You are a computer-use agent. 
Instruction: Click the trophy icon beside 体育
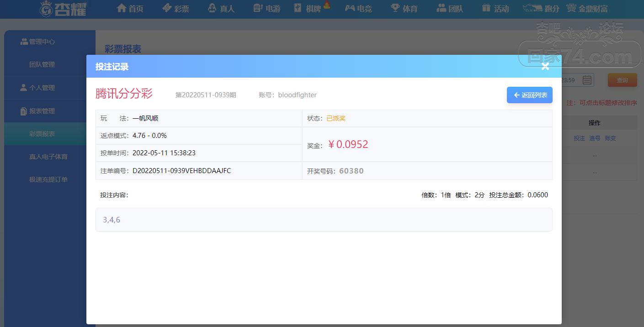click(x=395, y=8)
